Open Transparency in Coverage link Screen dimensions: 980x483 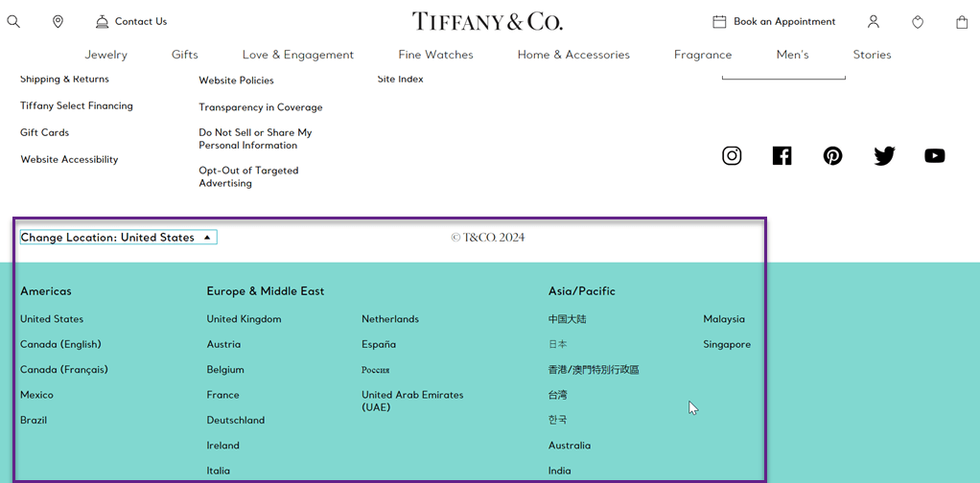click(261, 107)
